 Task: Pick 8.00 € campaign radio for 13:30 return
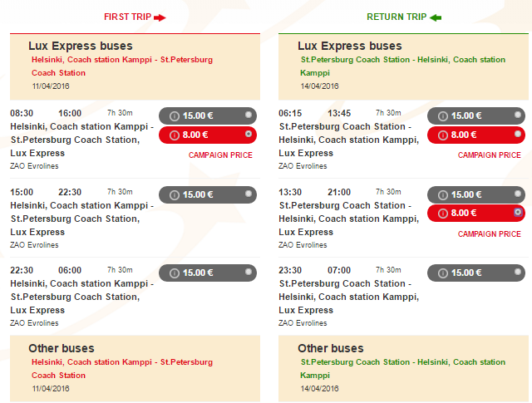[518, 212]
